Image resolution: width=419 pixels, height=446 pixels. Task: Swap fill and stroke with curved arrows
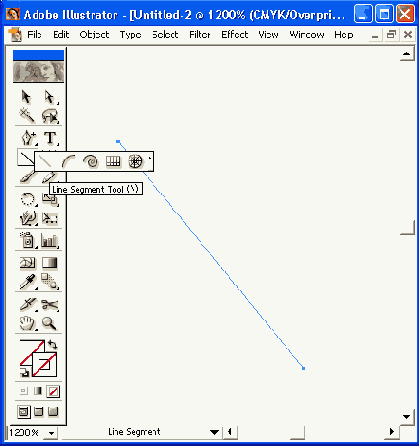coord(53,344)
